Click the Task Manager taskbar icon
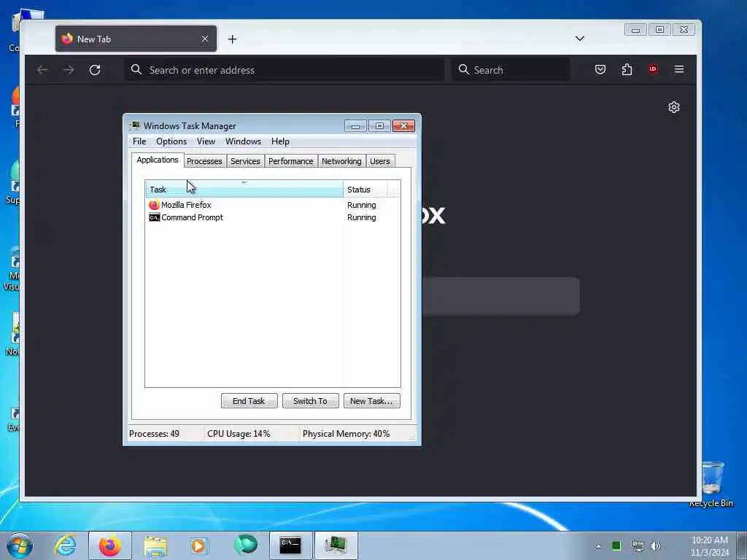 (336, 545)
